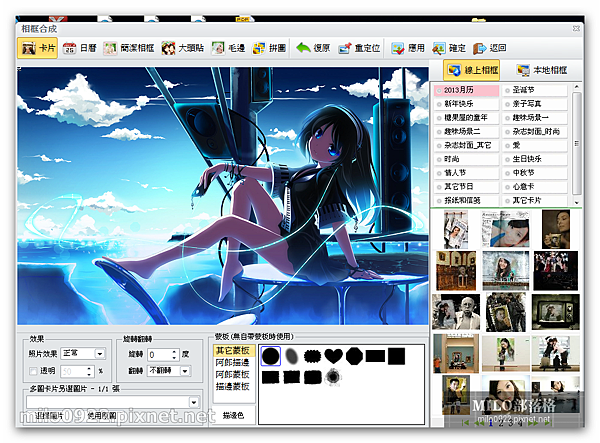Viewport: 600px width, 443px height.
Task: Switch to the 本地相框 local frames tab
Action: (541, 70)
